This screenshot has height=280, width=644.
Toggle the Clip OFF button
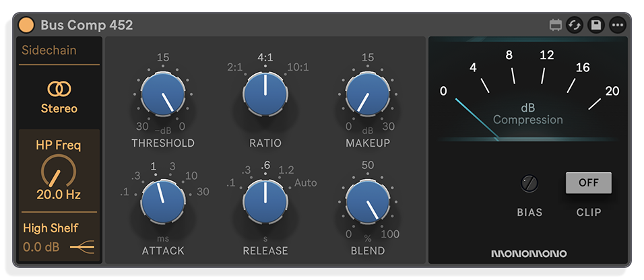coord(589,182)
